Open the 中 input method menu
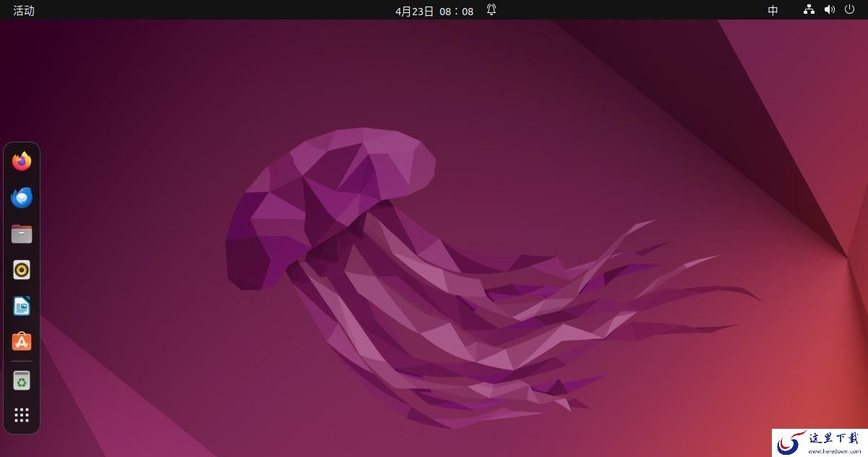 pos(773,11)
